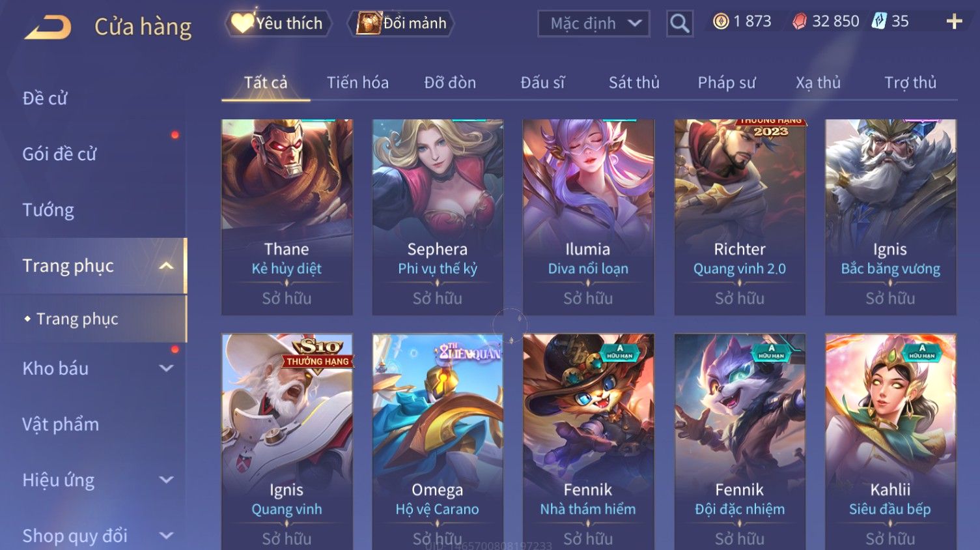This screenshot has width=980, height=550.
Task: Open Ilumia Diva nổi loạn skin card
Action: pos(588,217)
